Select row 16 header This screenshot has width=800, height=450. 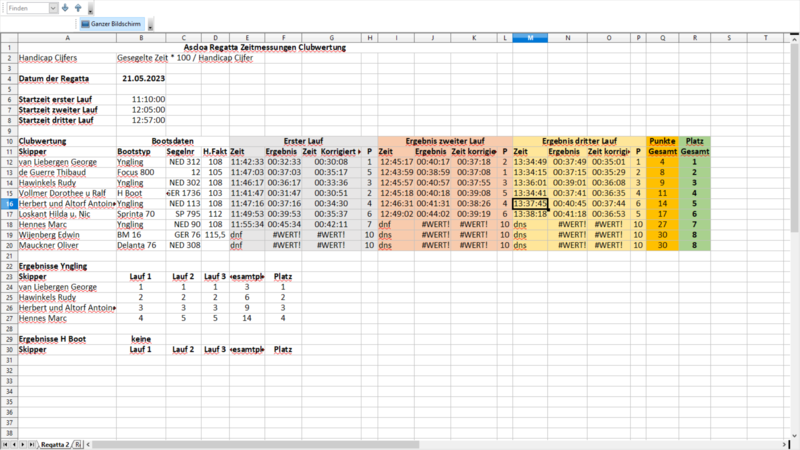pos(9,204)
